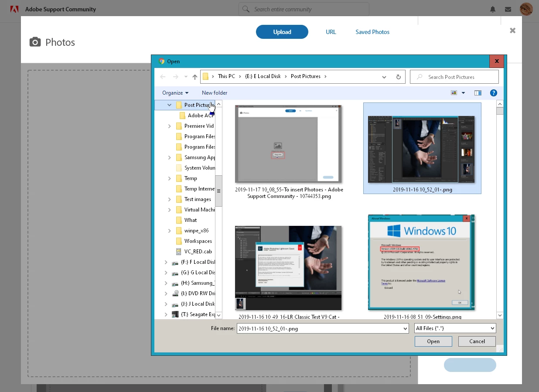
Task: Expand the (T:) Seagate Exp drive
Action: pyautogui.click(x=166, y=314)
